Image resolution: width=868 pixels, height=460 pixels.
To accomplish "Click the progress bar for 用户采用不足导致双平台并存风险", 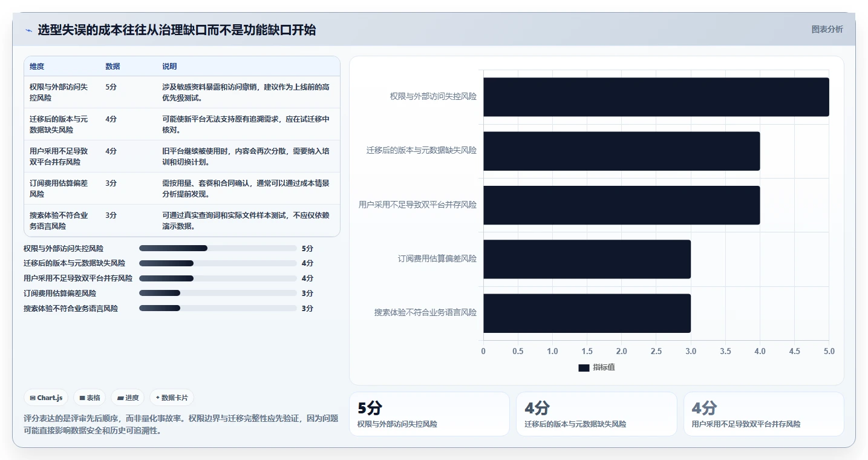I will coord(218,278).
